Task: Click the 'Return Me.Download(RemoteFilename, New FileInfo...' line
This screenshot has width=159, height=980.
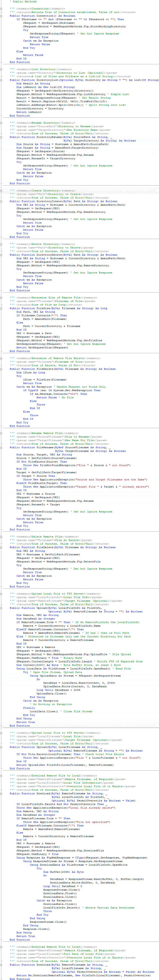Action: (x=83, y=975)
